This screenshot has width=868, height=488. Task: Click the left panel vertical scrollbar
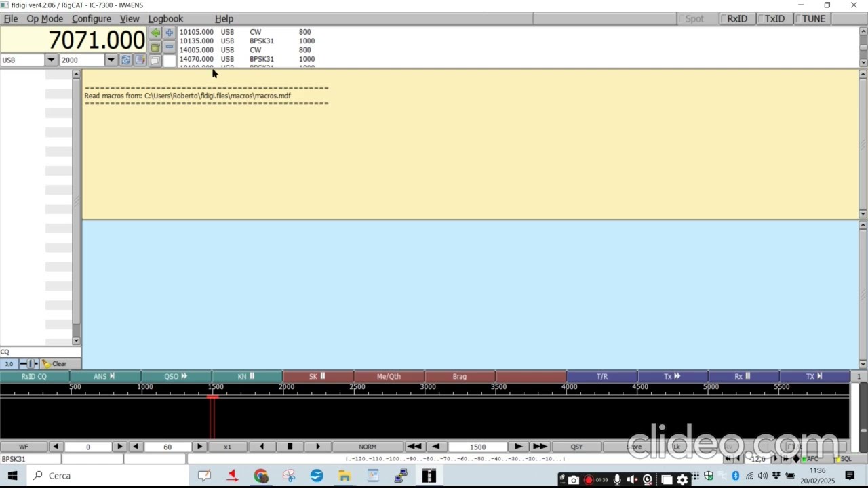point(76,207)
